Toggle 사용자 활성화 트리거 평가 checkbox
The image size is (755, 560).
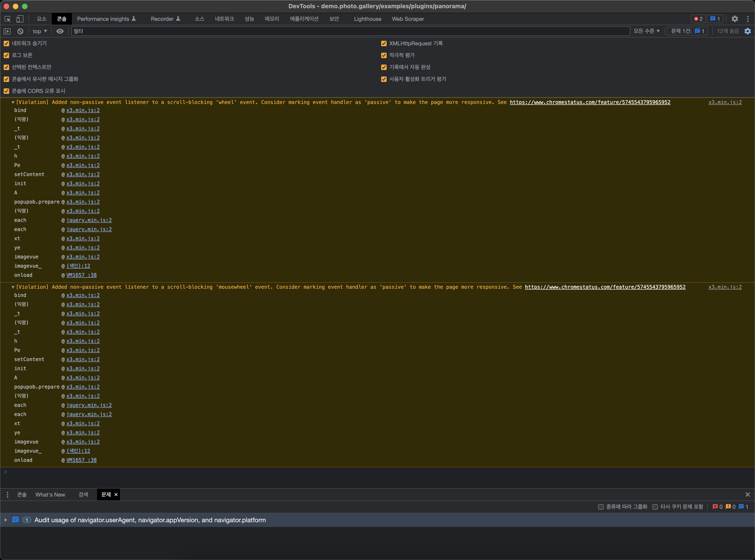(x=384, y=79)
